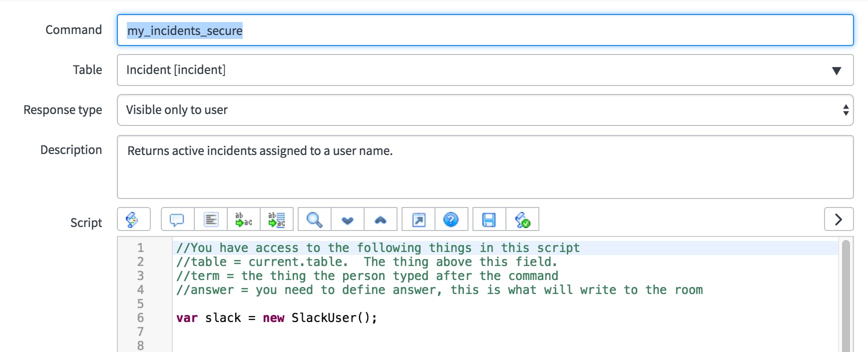
Task: Click the script editor vertical scrollbar
Action: point(846,296)
